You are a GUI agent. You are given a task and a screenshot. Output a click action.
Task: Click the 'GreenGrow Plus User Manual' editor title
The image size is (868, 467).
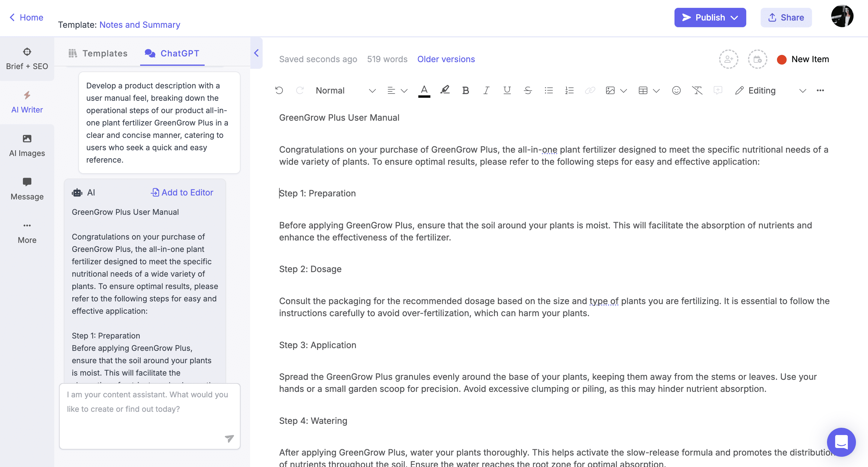(339, 118)
